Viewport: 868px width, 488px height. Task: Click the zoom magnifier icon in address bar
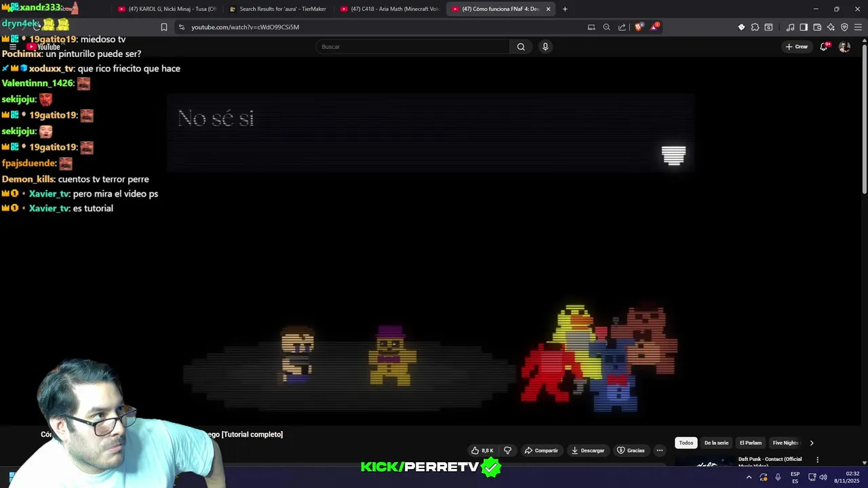(x=607, y=27)
